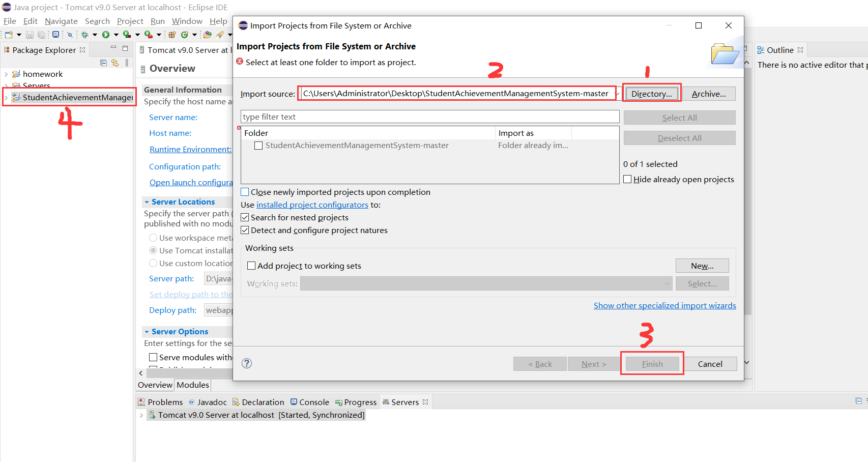Close the Outline view tab X
The image size is (868, 462).
tap(800, 50)
